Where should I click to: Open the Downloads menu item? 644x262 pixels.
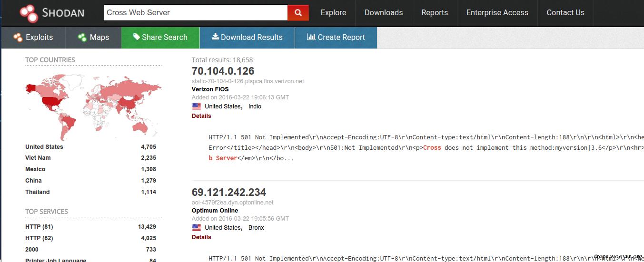click(x=384, y=13)
